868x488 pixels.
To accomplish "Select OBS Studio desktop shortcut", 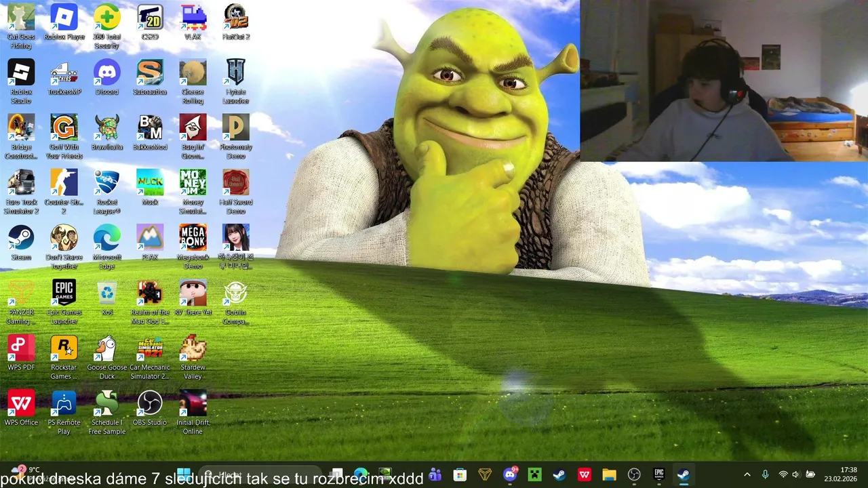I will tap(150, 408).
